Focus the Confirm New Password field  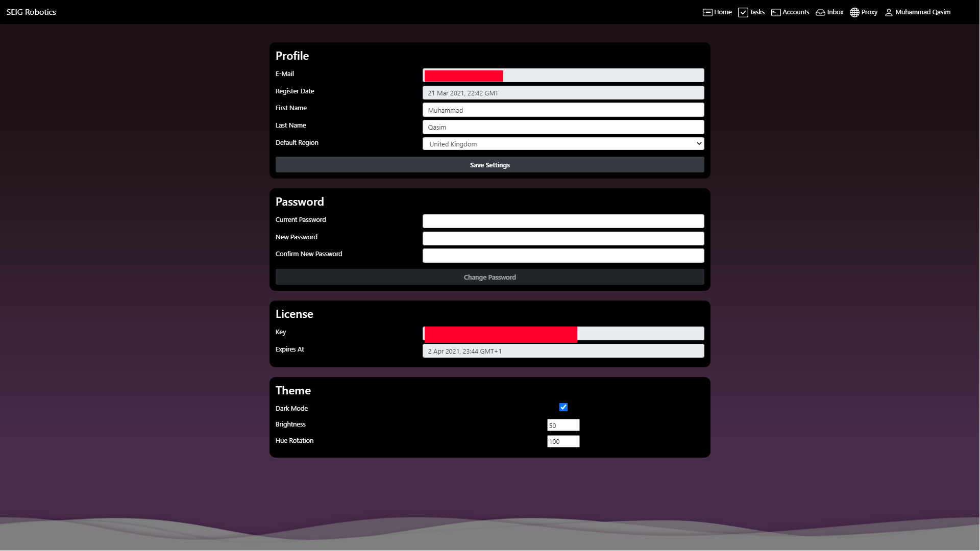pos(563,255)
